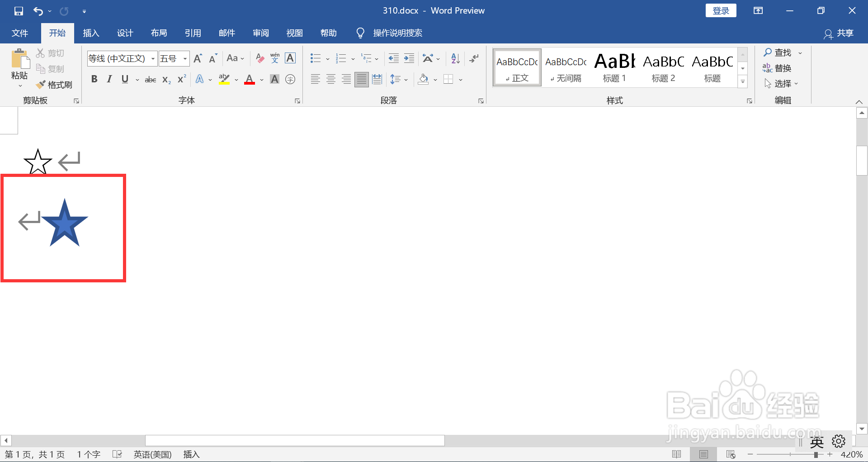Click the vertical scrollbar thumb
Screen dimensions: 868x462
click(862, 160)
